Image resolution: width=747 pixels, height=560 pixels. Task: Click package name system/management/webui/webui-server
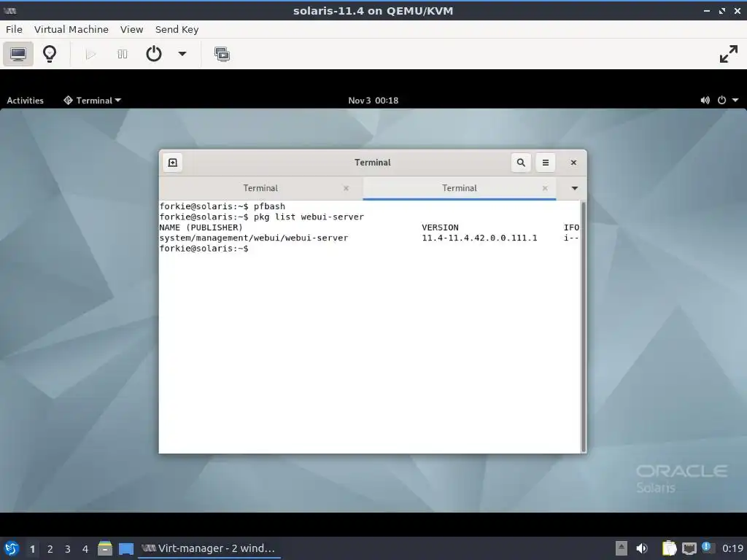point(253,238)
